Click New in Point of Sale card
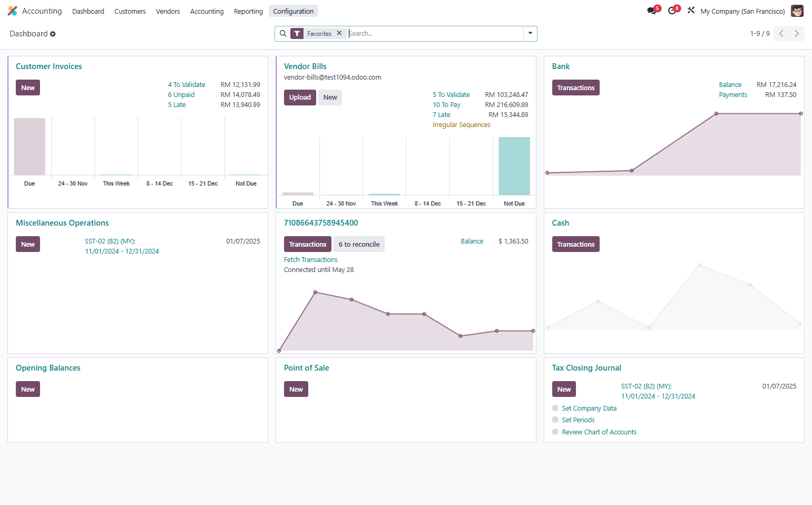 pyautogui.click(x=296, y=389)
